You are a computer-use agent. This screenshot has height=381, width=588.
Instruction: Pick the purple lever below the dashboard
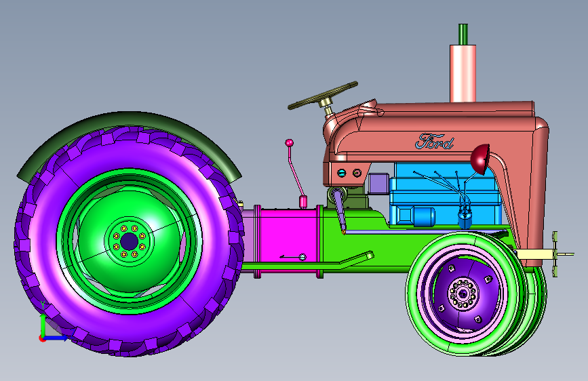coord(340,211)
